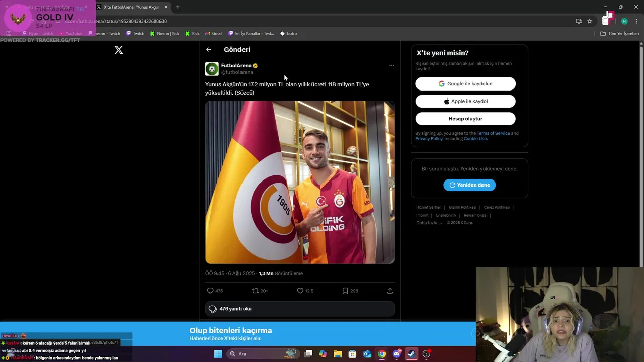
Task: Expand the 476 yanıtı oku replies bar
Action: coord(300,309)
